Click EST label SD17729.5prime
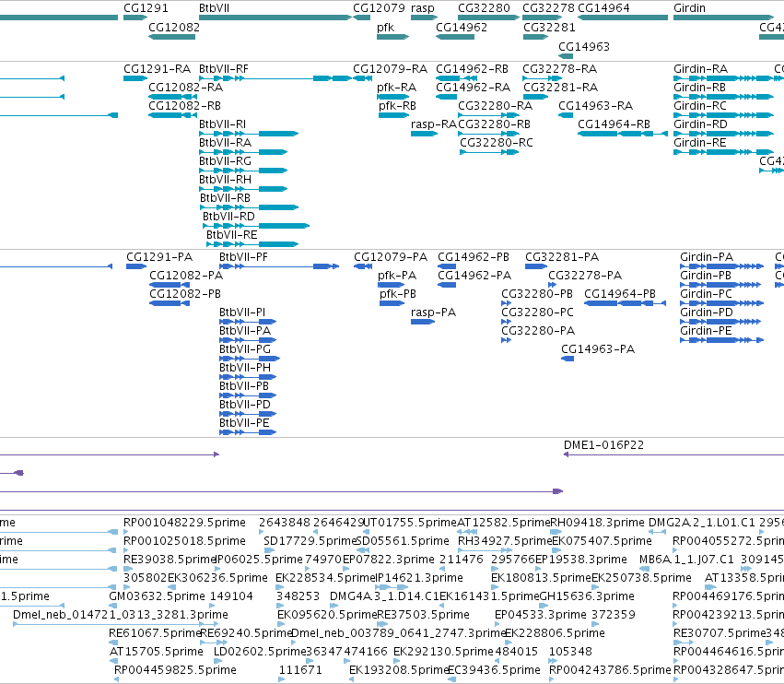The image size is (784, 684). pyautogui.click(x=310, y=541)
